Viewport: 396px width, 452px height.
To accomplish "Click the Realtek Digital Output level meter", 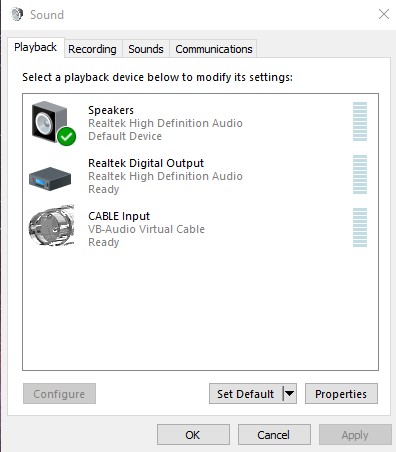I will 360,174.
